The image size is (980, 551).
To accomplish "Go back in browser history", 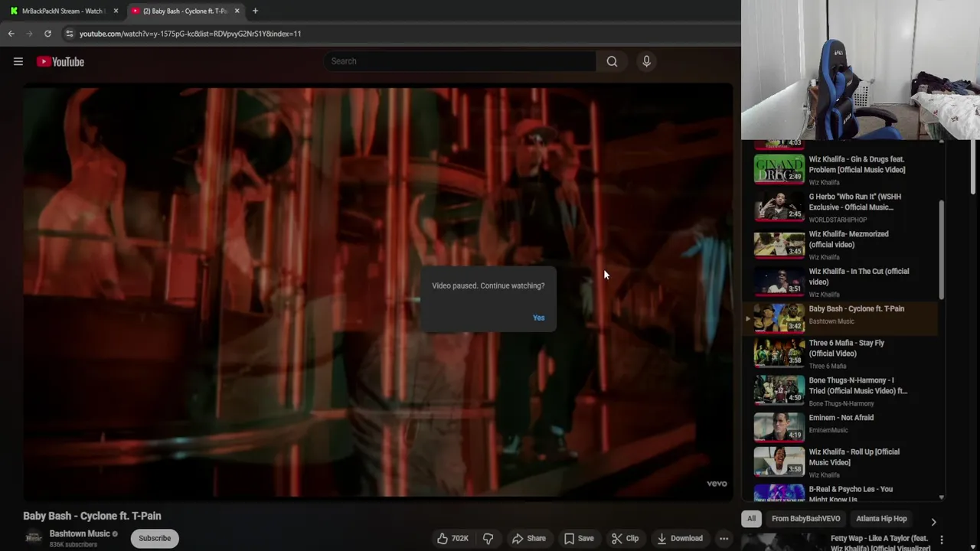I will [11, 34].
